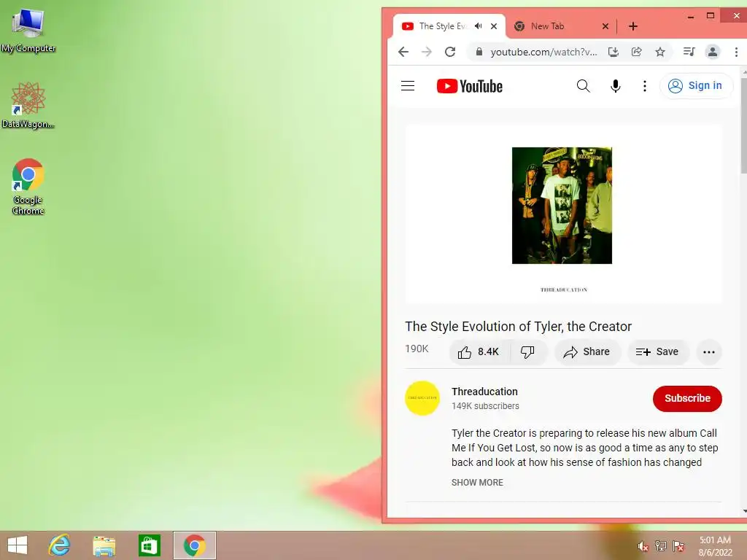Open Chrome media controls icon
The height and width of the screenshot is (560, 747).
click(x=689, y=52)
